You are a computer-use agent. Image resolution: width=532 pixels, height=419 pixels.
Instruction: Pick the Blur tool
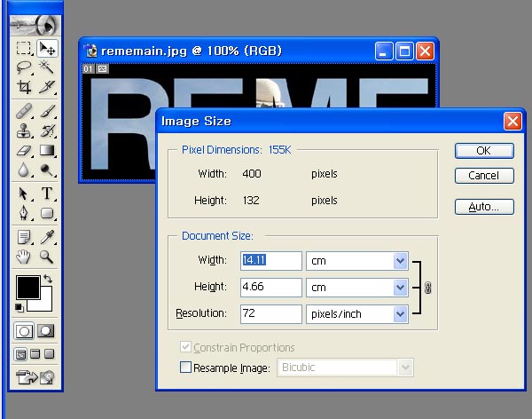click(x=24, y=170)
